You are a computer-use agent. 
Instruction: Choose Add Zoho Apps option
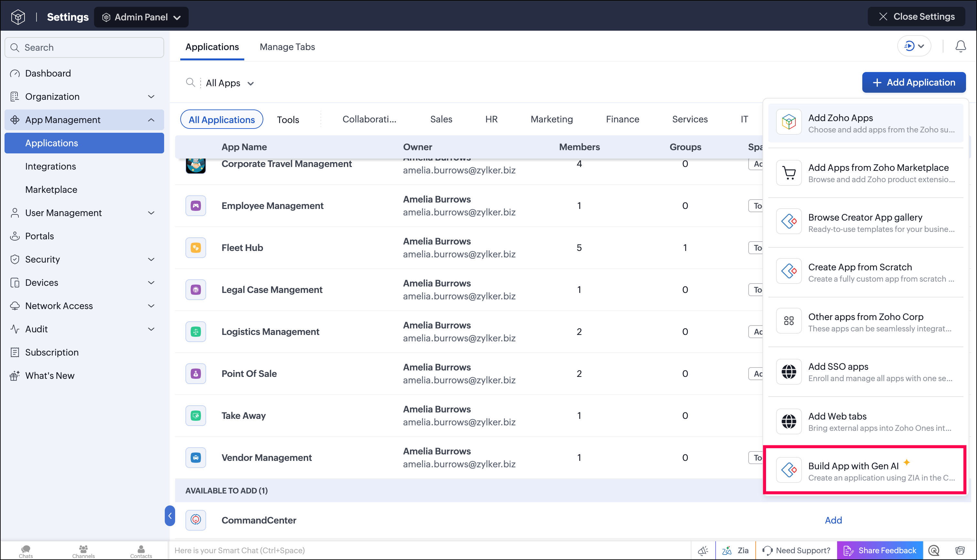pos(866,123)
